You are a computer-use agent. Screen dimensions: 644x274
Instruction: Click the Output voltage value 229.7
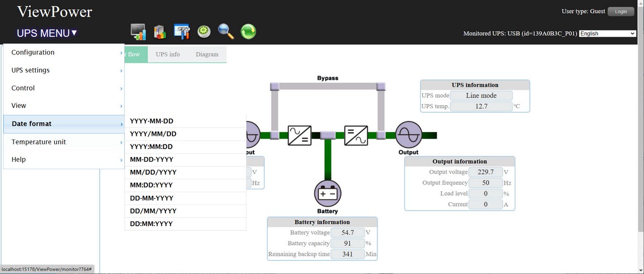(x=486, y=172)
